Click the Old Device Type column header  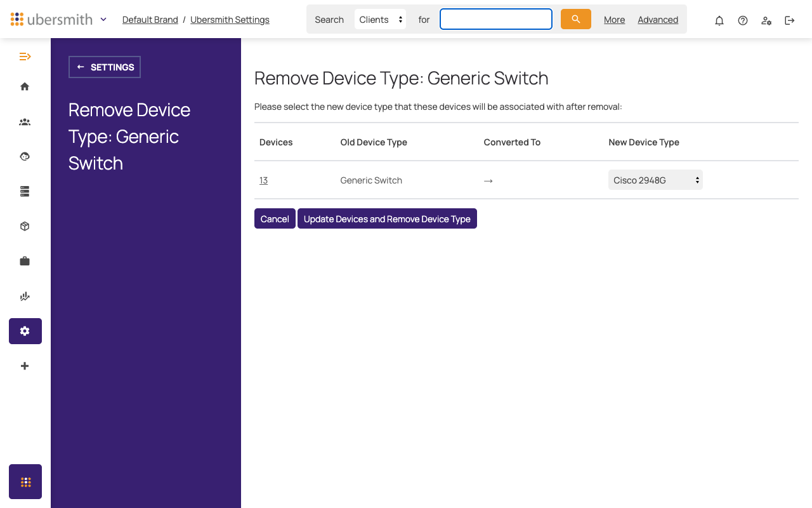coord(374,142)
